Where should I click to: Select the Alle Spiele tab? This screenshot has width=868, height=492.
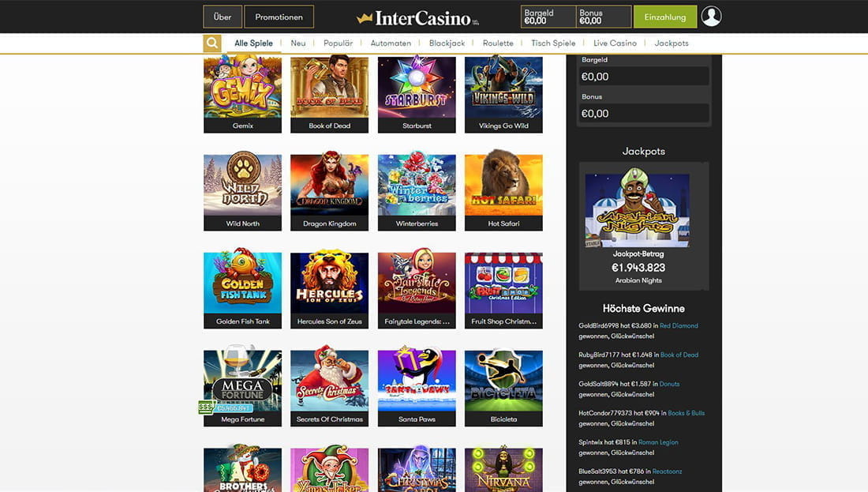click(x=253, y=43)
